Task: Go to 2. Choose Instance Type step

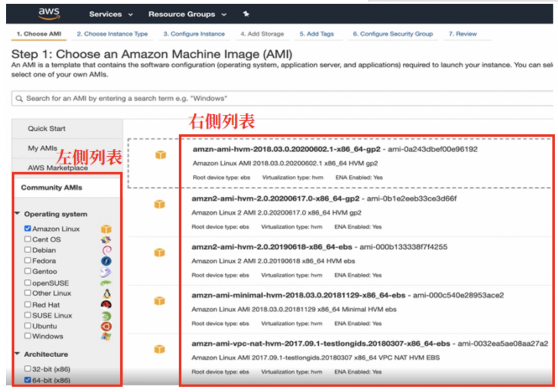Action: [112, 34]
